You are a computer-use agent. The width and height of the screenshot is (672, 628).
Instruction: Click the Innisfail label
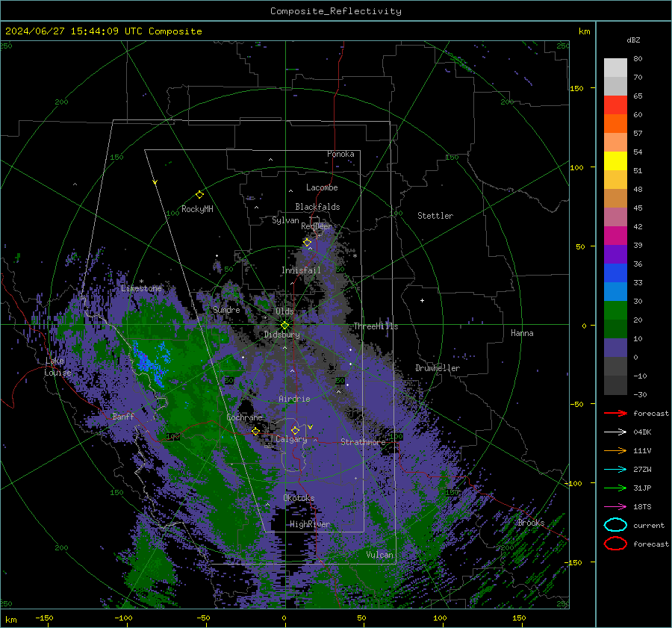[301, 270]
